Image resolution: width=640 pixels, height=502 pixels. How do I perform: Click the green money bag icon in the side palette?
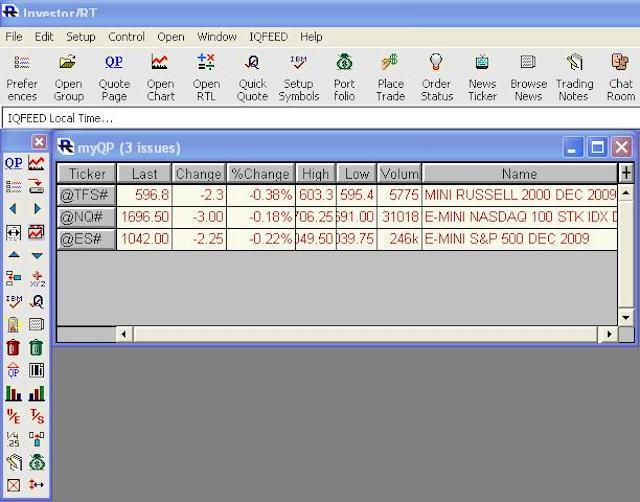point(37,462)
